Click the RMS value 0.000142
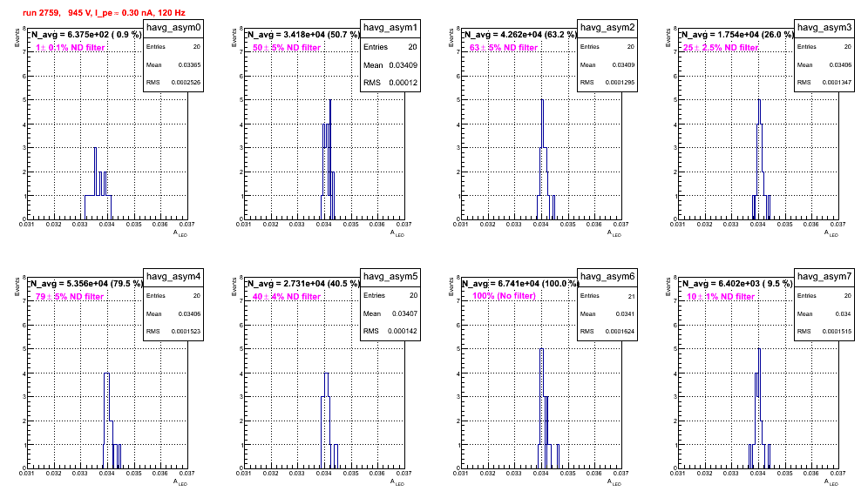Image resolution: width=868 pixels, height=498 pixels. 403,331
